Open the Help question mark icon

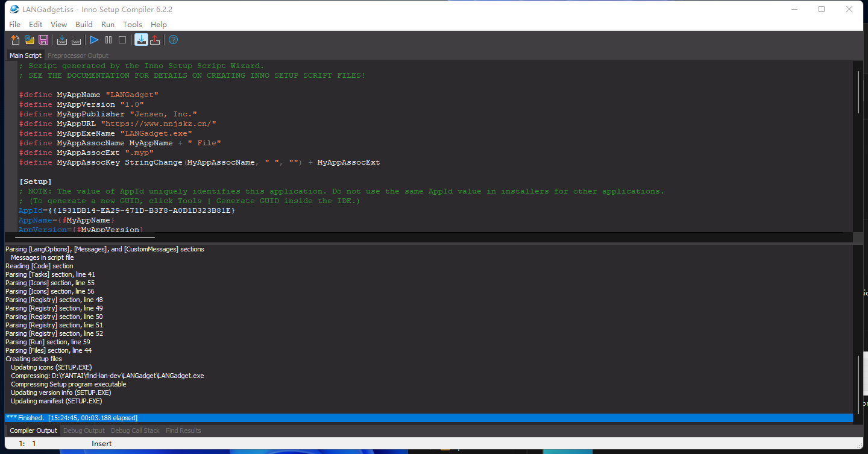pyautogui.click(x=173, y=40)
